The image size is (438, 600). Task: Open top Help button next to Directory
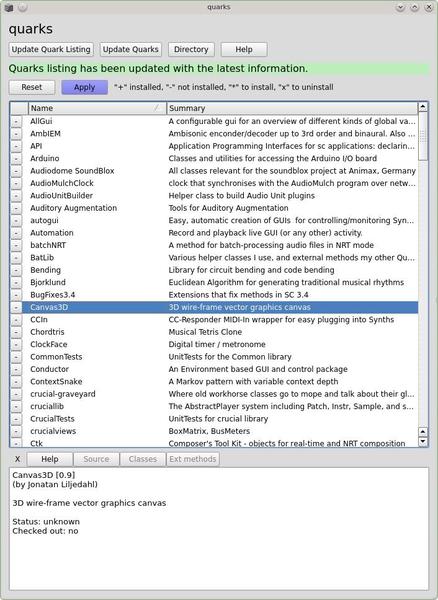(244, 49)
